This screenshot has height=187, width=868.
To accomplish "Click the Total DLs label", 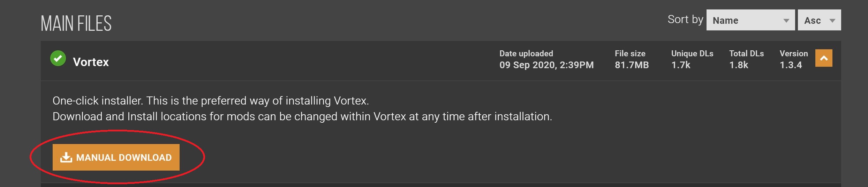I will tap(746, 53).
